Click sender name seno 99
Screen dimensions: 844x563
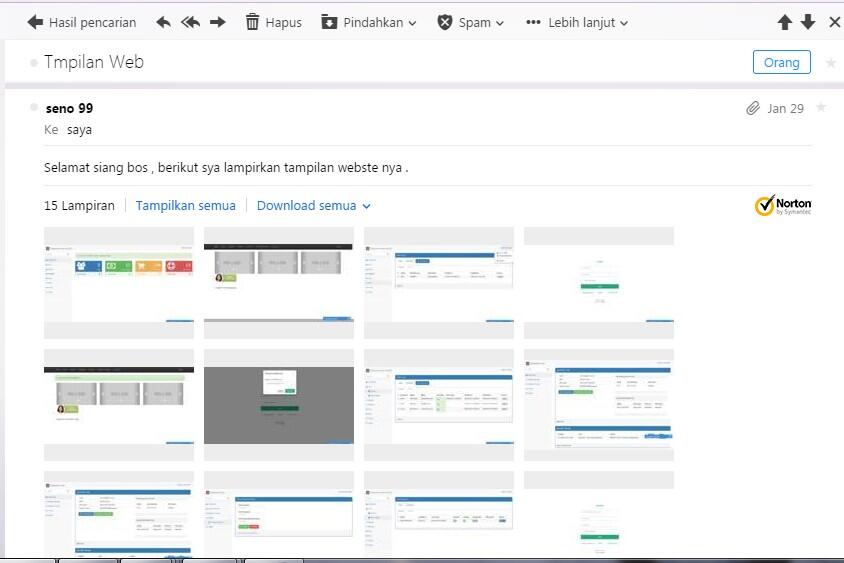tap(69, 108)
